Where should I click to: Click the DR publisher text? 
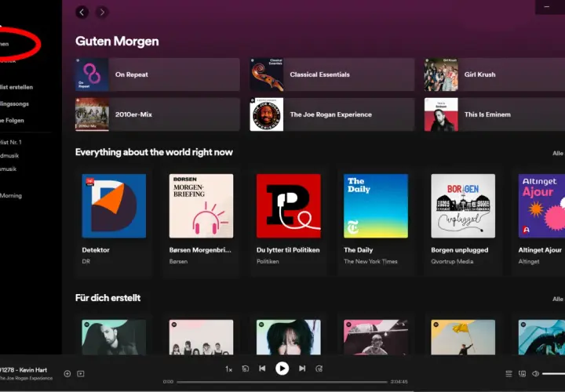pos(86,261)
